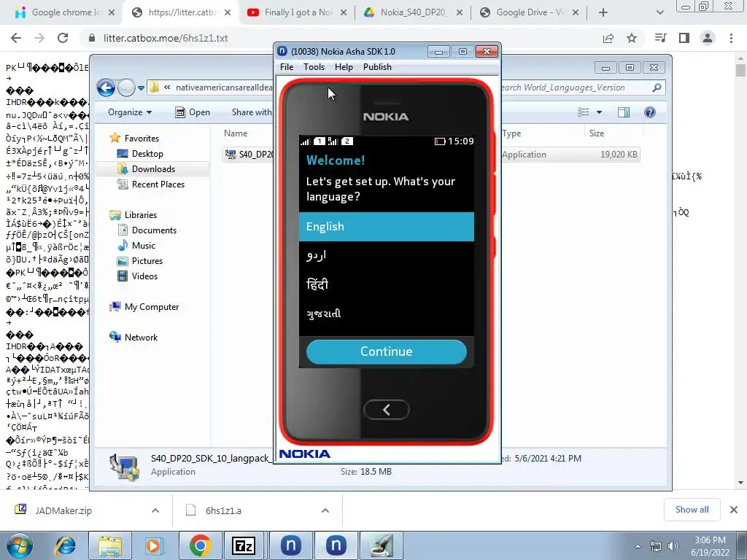747x560 pixels.
Task: Switch to the Nokia_S40_DP20 Drive tab
Action: coord(413,12)
